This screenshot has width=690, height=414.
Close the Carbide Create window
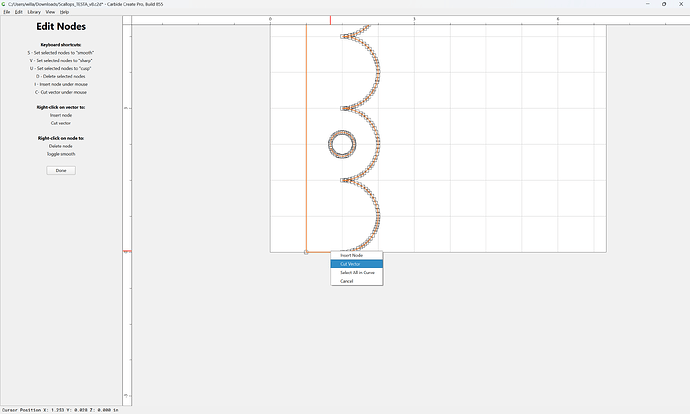click(x=681, y=4)
